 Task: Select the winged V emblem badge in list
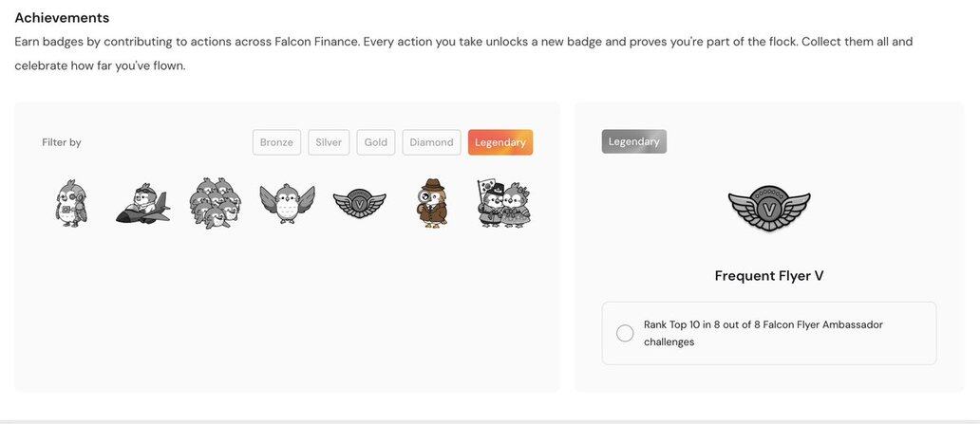click(x=359, y=204)
